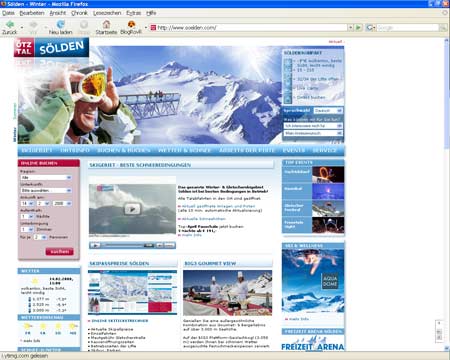Click the BlogRovR toolbar icon
The height and width of the screenshot is (360, 450).
pyautogui.click(x=131, y=24)
